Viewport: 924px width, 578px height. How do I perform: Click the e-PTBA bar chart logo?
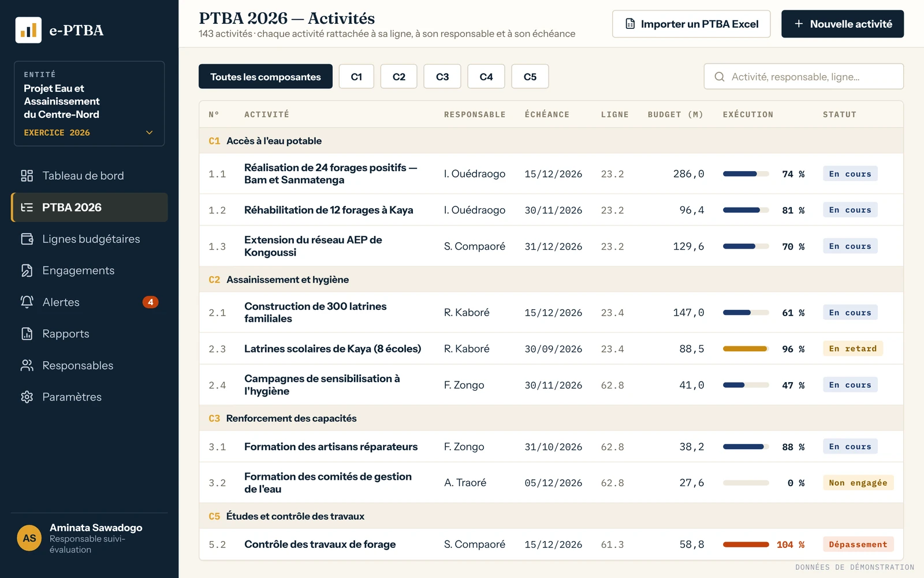[28, 30]
